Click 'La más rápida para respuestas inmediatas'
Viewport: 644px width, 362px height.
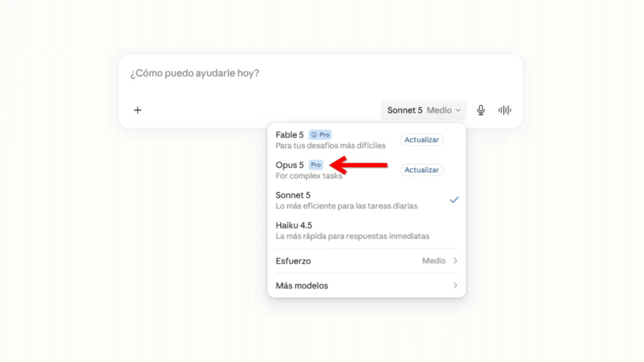352,236
